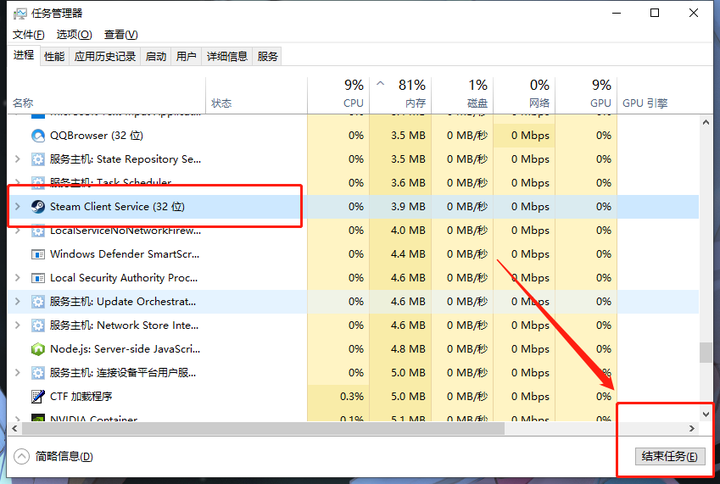Minimize the Task Manager window

[616, 13]
